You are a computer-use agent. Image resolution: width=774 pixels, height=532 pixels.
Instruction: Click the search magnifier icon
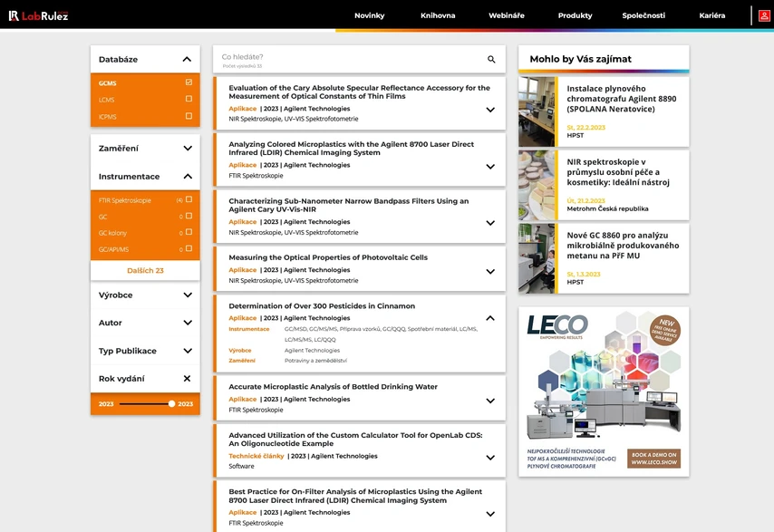click(x=491, y=59)
